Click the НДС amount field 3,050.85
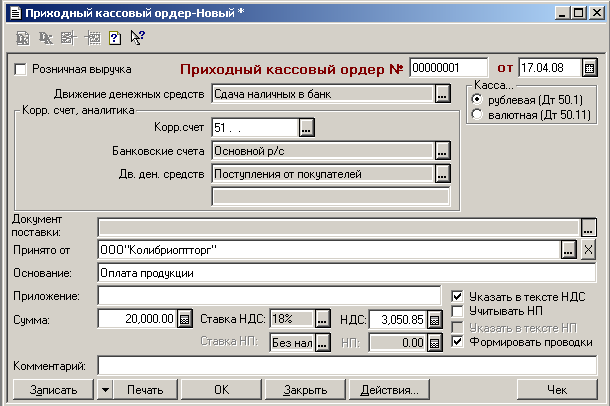The height and width of the screenshot is (406, 610). click(x=398, y=320)
